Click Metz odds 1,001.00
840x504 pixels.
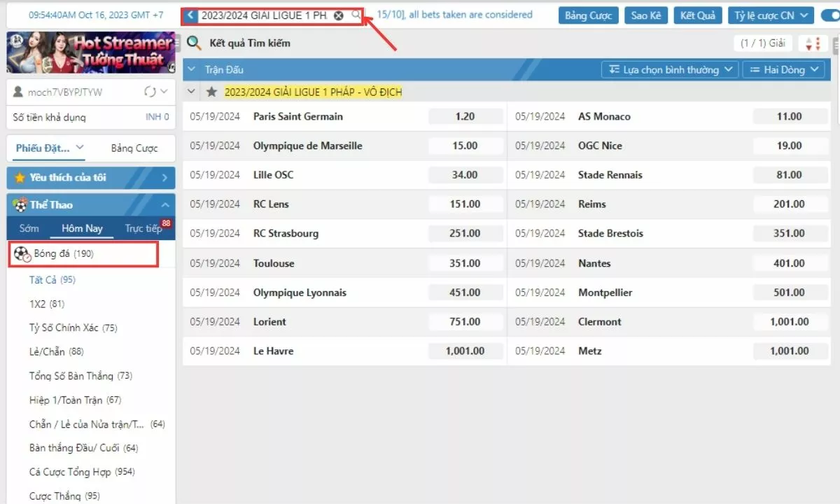(790, 351)
